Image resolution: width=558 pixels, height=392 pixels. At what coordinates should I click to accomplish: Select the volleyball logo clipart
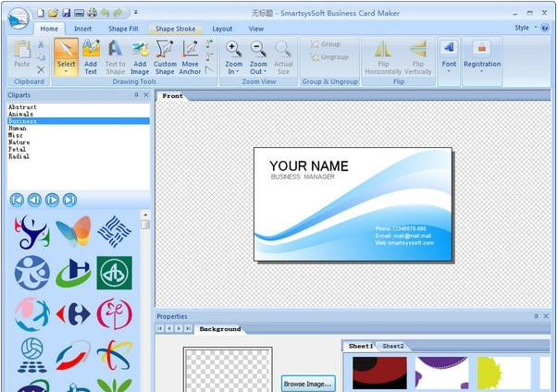pyautogui.click(x=32, y=355)
